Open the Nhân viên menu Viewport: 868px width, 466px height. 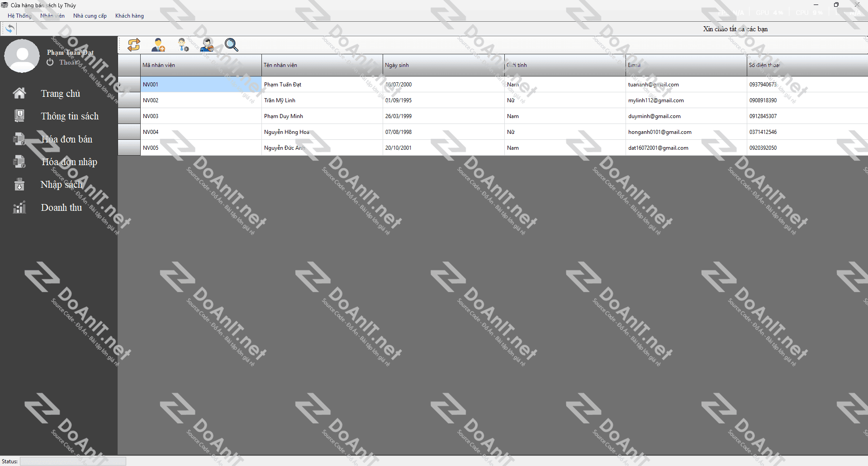click(x=52, y=16)
